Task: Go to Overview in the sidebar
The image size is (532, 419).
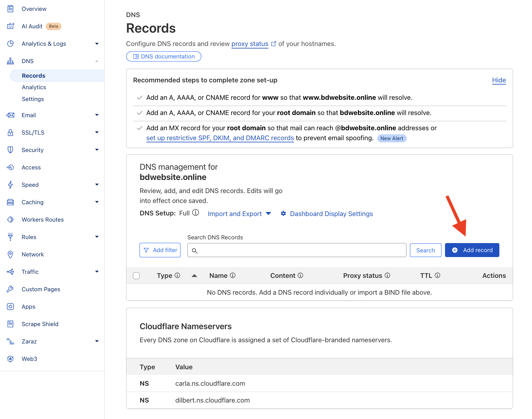Action: point(34,9)
